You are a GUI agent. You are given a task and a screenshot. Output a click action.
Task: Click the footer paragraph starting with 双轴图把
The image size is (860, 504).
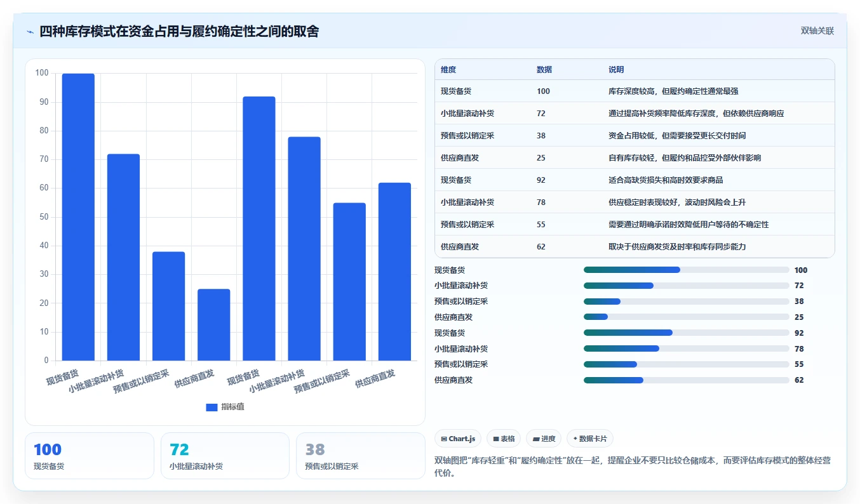tap(633, 467)
